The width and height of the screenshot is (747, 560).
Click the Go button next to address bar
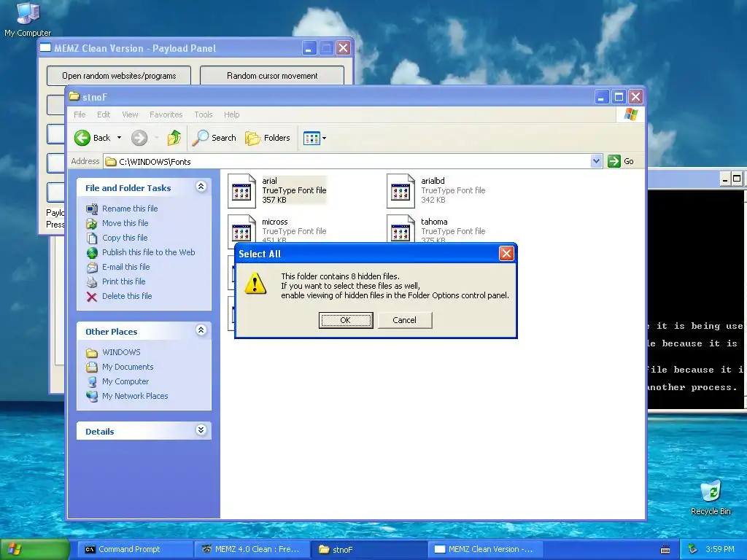[621, 161]
